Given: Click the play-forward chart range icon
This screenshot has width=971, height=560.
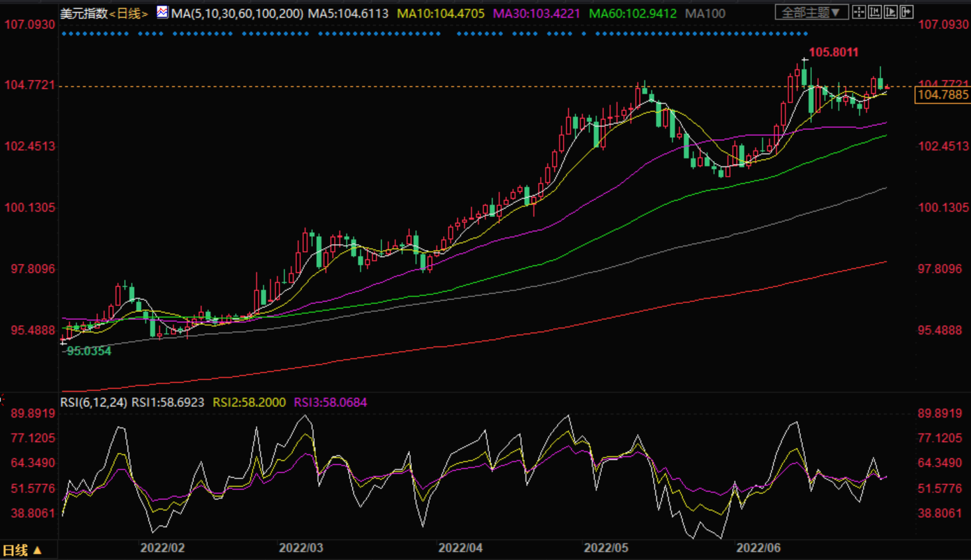Looking at the screenshot, I should [890, 12].
